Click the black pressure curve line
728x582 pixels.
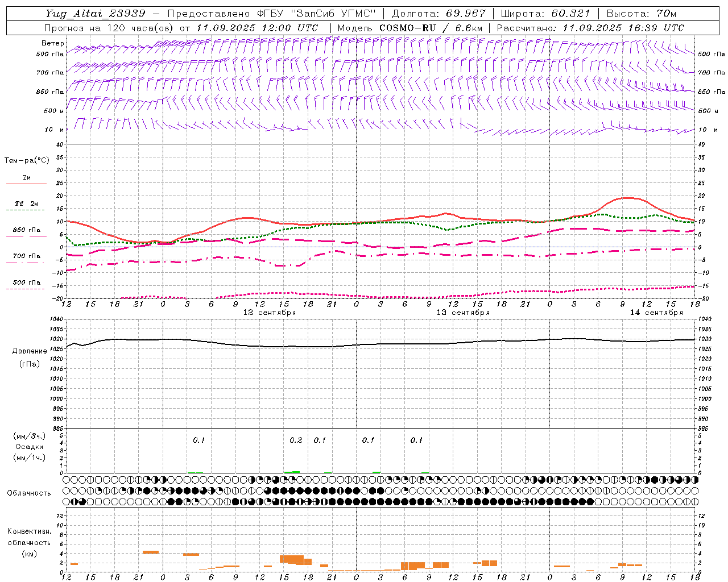(x=381, y=344)
